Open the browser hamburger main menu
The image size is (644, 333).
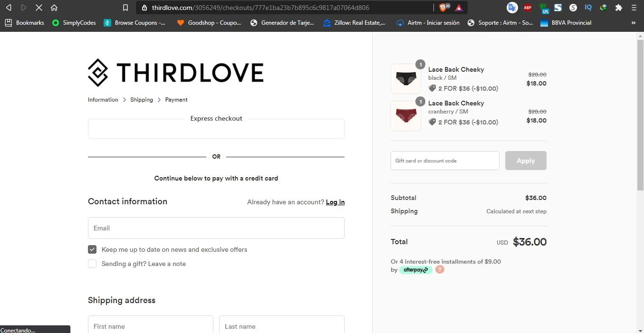point(634,8)
